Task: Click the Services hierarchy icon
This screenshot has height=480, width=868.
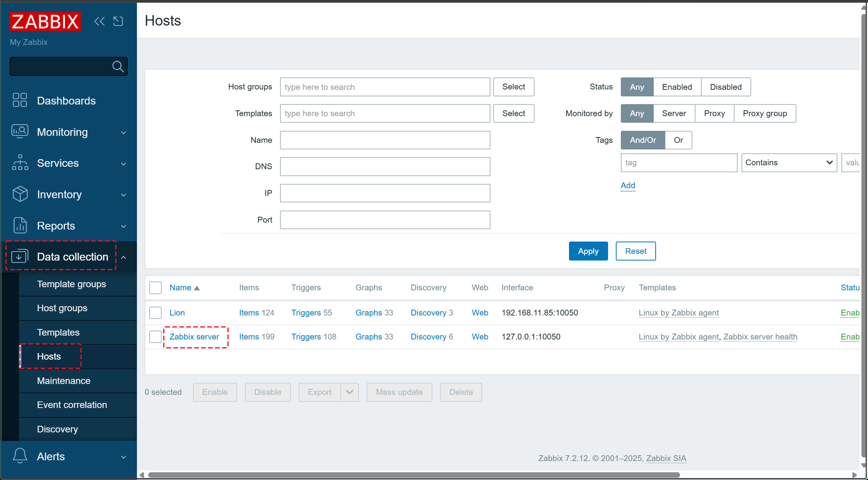Action: click(x=20, y=163)
